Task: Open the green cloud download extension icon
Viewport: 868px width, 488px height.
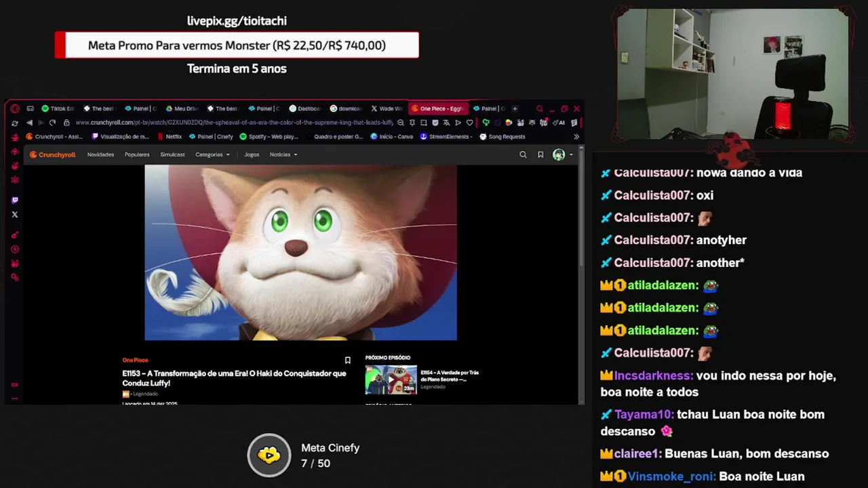Action: coord(486,123)
